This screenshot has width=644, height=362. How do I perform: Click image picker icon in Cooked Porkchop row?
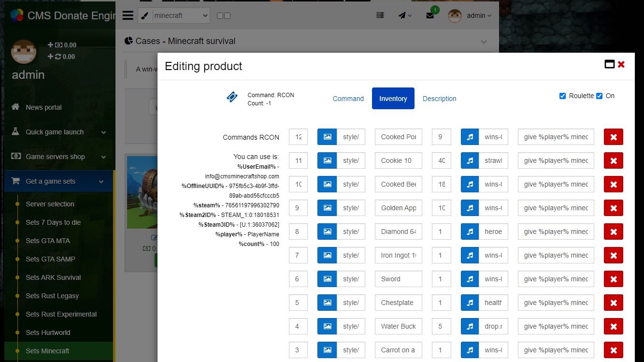point(327,137)
